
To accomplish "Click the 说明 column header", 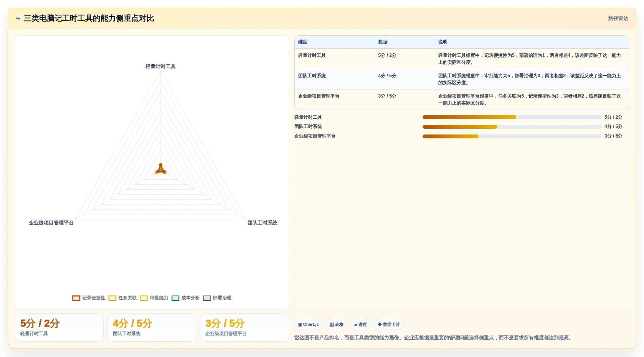I will point(443,42).
